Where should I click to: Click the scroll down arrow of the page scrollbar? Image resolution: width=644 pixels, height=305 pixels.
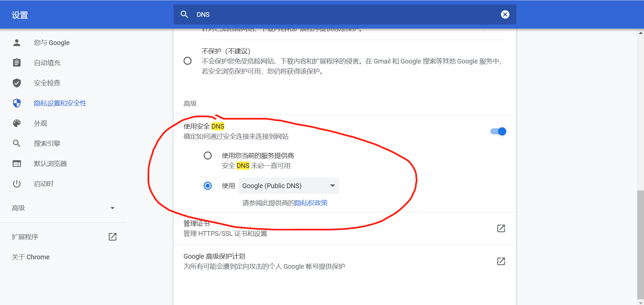(641, 303)
